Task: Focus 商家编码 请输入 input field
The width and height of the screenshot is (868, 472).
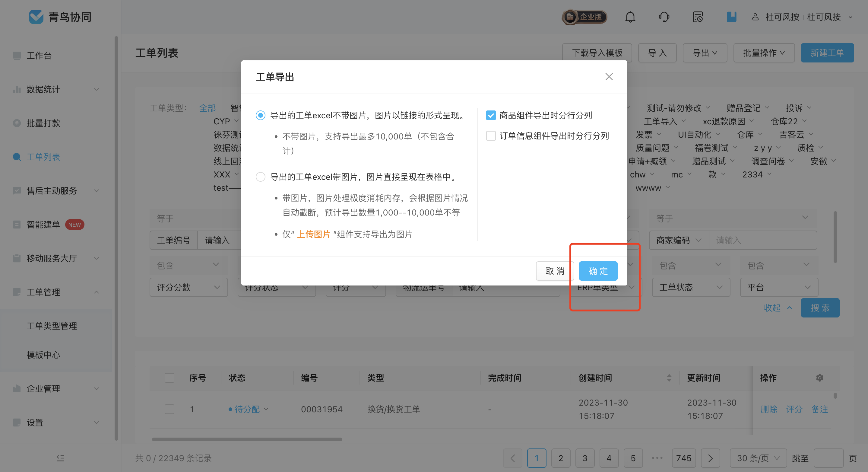Action: coord(763,240)
